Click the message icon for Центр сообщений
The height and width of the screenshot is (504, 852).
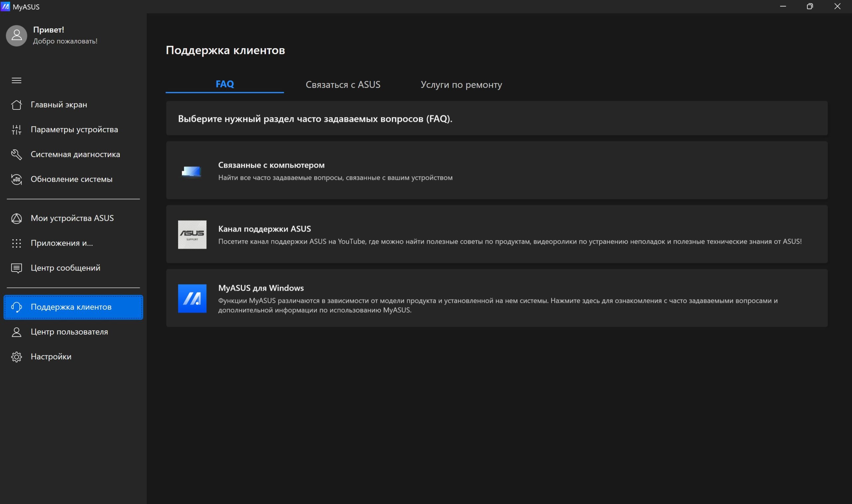[16, 268]
